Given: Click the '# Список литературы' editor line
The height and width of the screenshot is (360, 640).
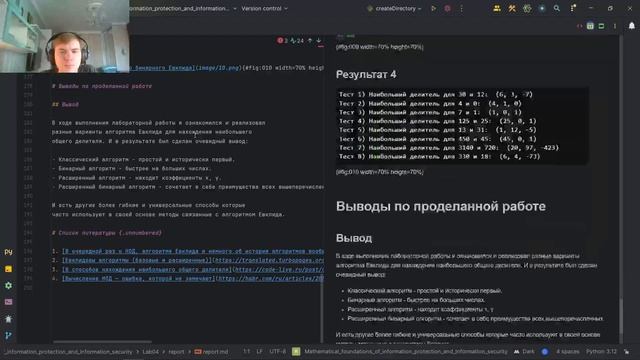Looking at the screenshot, I should tap(107, 233).
